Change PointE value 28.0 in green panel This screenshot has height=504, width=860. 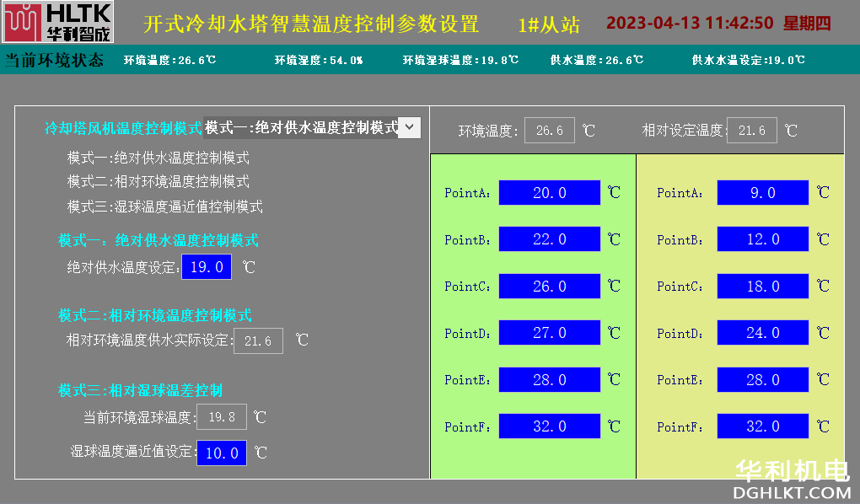click(x=550, y=380)
